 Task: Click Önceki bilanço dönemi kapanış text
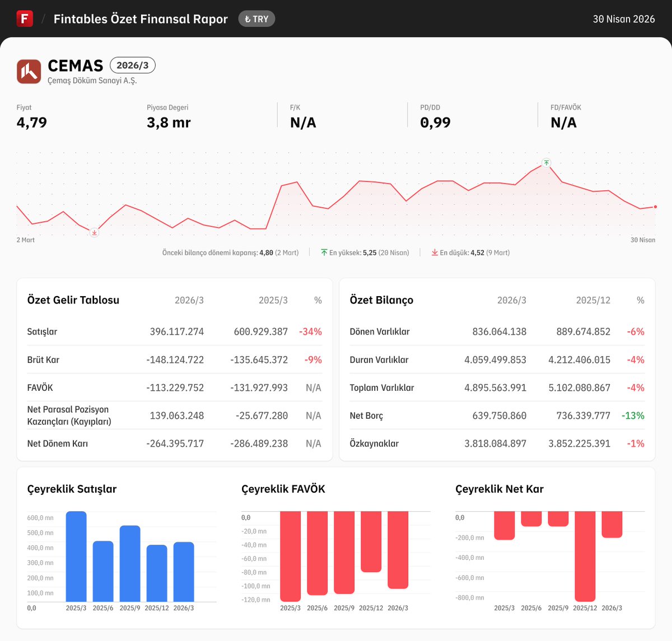(230, 252)
